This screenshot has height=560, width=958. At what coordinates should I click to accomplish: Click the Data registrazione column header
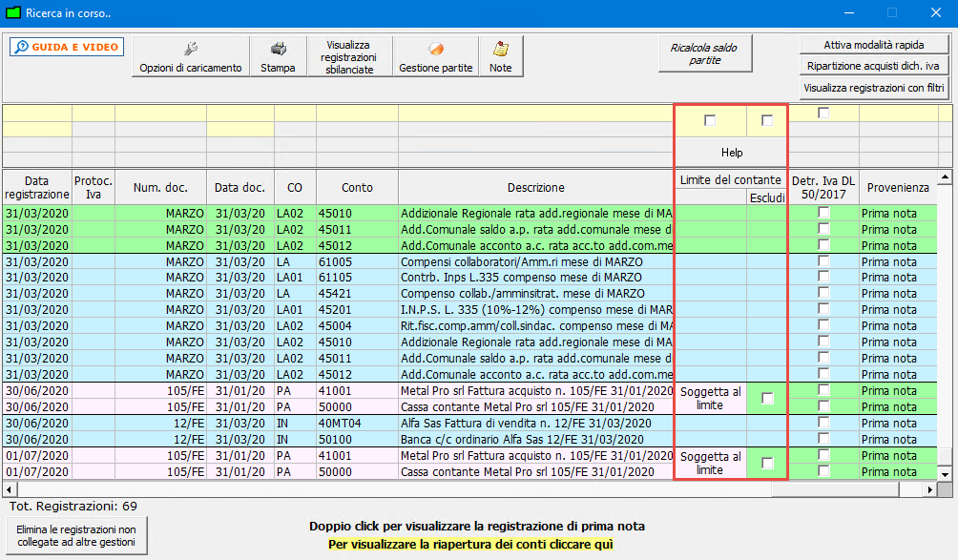tap(37, 188)
